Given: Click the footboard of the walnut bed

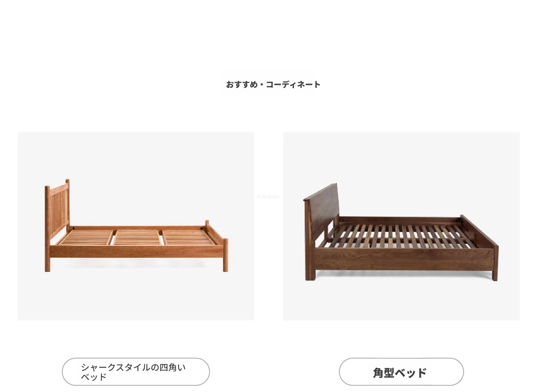Looking at the screenshot, I should [479, 232].
